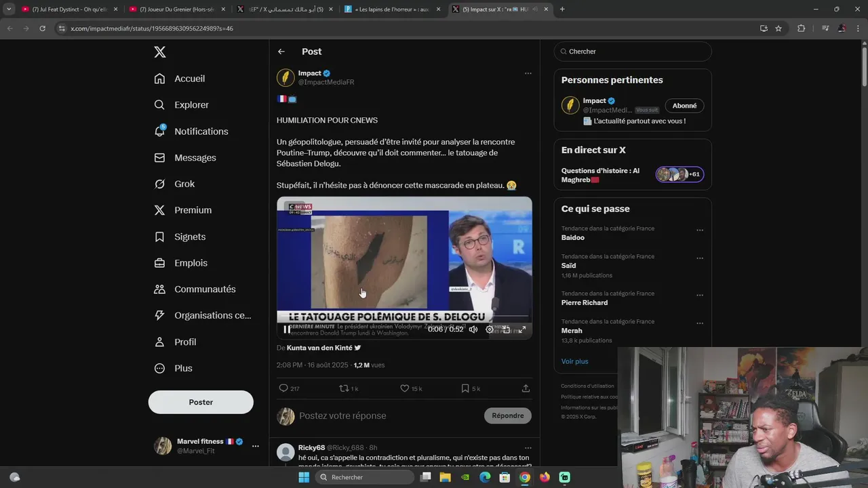Switch to Jul Feat Dystinct YouTube tab
The height and width of the screenshot is (488, 868).
pos(69,9)
